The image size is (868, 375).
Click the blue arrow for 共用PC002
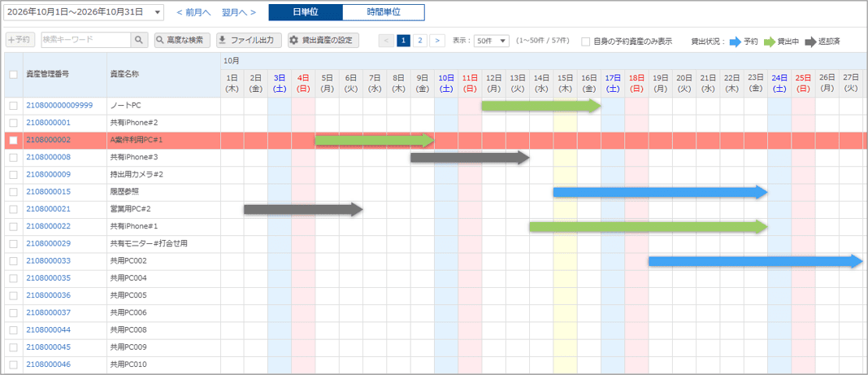[x=755, y=261]
